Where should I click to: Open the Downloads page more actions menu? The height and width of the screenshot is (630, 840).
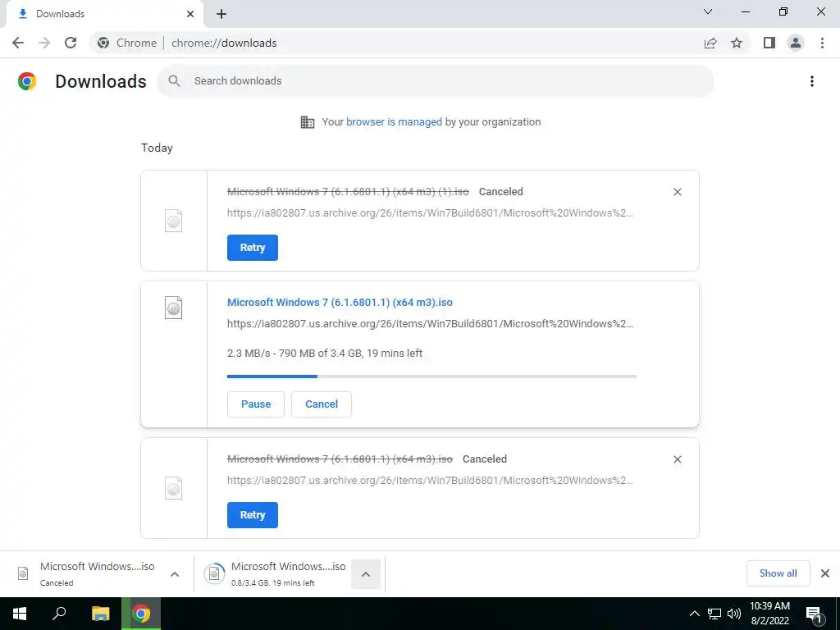pyautogui.click(x=812, y=81)
